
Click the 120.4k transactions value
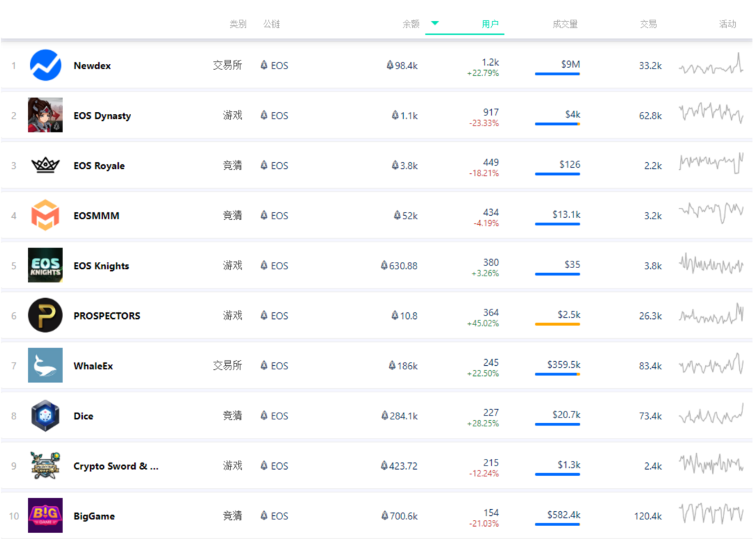[648, 516]
